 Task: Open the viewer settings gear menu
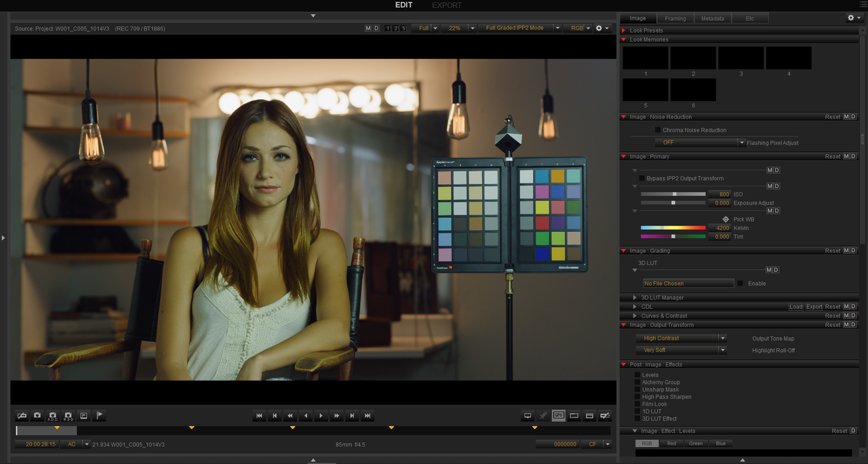pyautogui.click(x=601, y=28)
